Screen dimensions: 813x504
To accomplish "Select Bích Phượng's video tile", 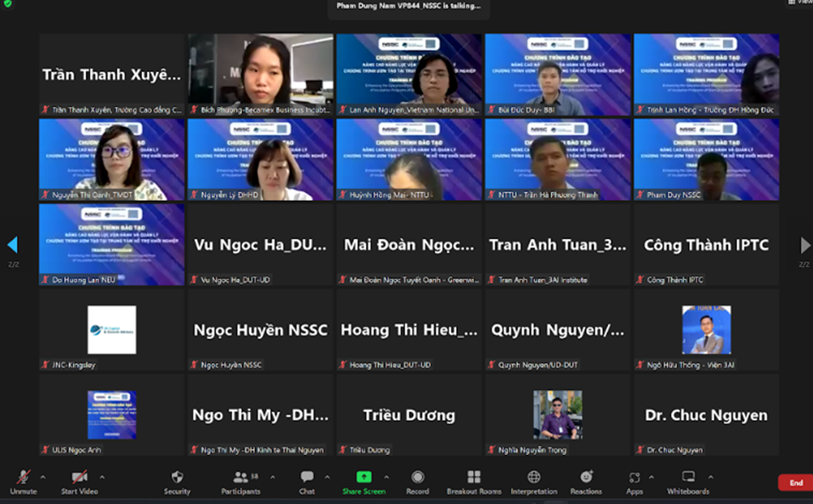I will [260, 74].
